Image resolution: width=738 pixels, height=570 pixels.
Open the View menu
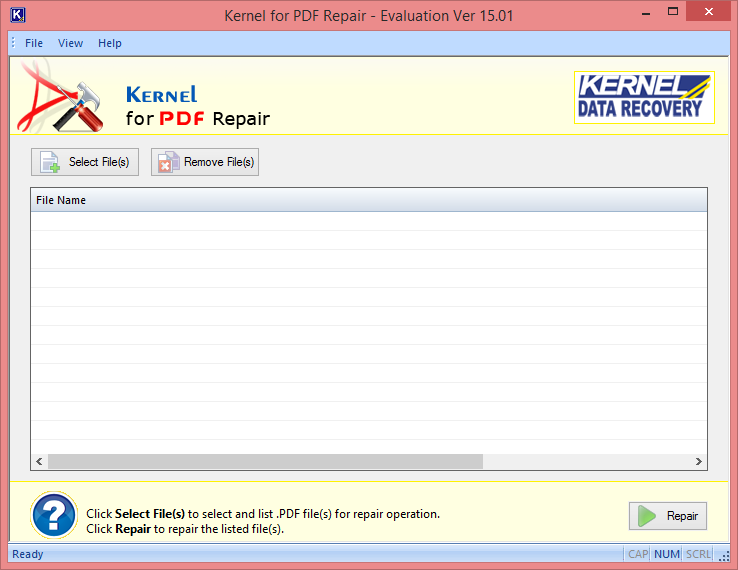tap(70, 43)
